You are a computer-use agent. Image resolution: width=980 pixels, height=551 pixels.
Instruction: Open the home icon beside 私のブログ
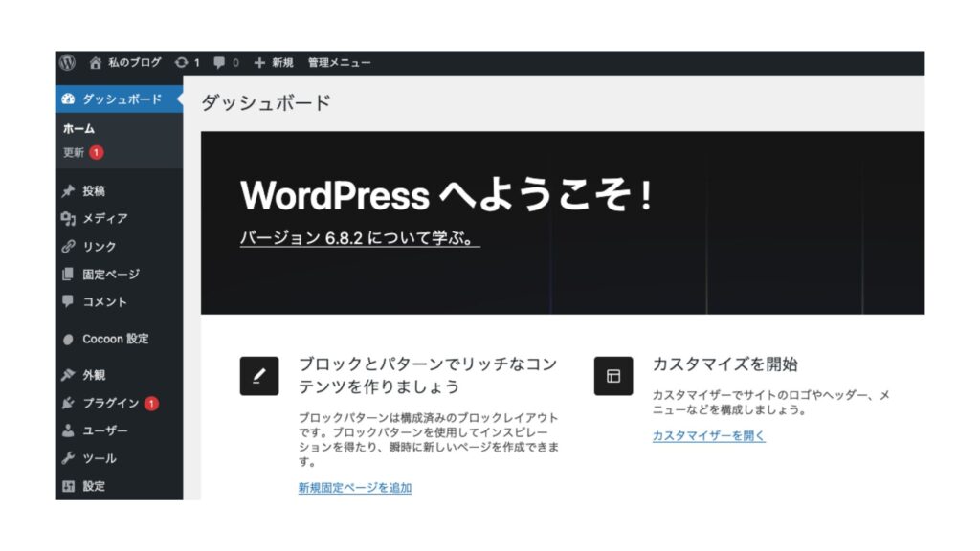[x=95, y=62]
